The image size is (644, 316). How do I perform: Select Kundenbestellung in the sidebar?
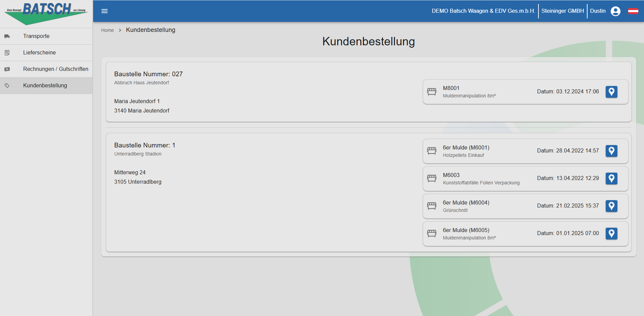[x=46, y=86]
